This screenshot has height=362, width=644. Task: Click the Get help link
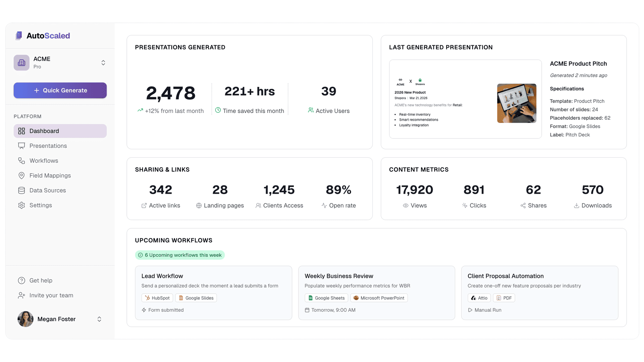coord(41,281)
